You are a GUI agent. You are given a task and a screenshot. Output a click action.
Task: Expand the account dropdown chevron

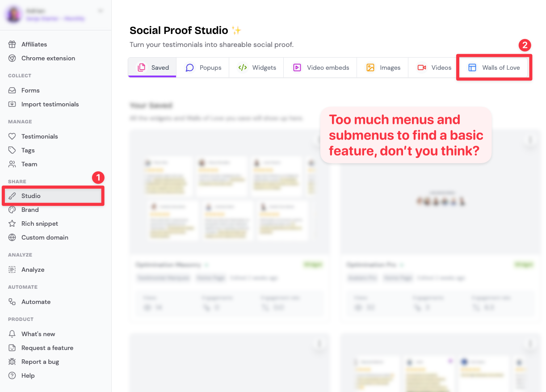[x=101, y=11]
